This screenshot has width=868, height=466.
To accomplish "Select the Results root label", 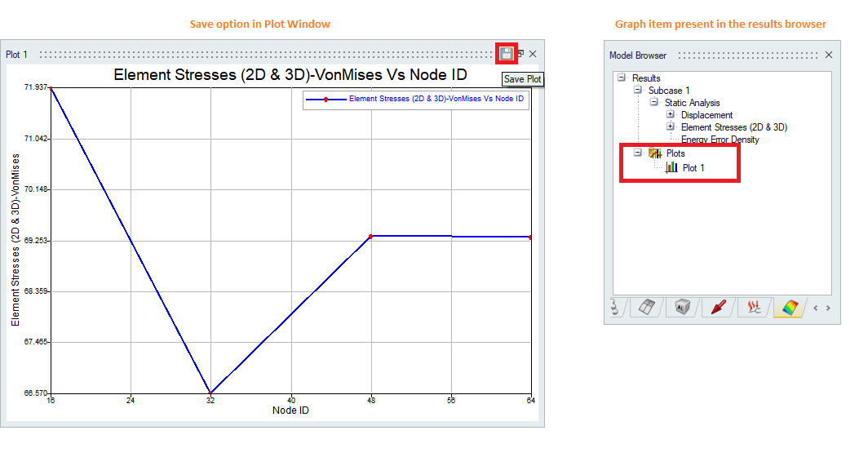I will [646, 78].
